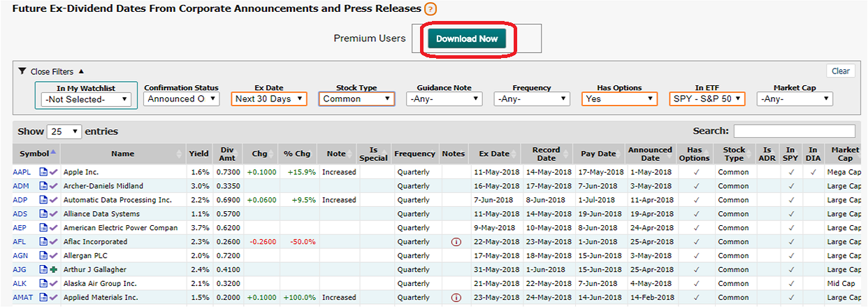Image resolution: width=868 pixels, height=307 pixels.
Task: Open the Frequency filter dropdown
Action: [x=531, y=99]
